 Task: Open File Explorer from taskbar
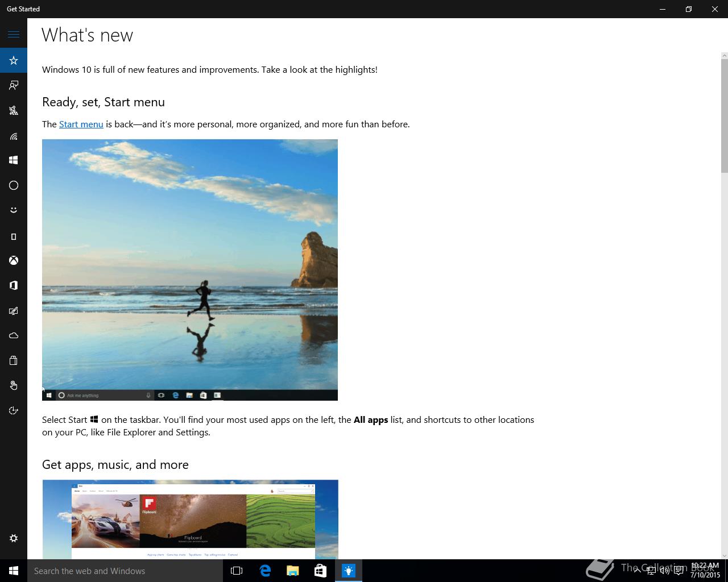[293, 571]
